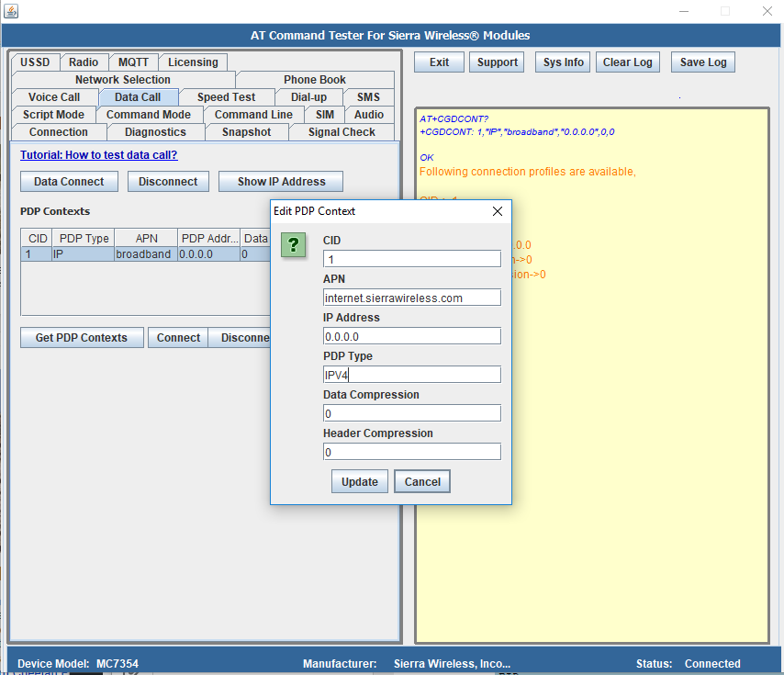Open the Radio tab
Viewport: 784px width, 675px height.
coord(84,62)
